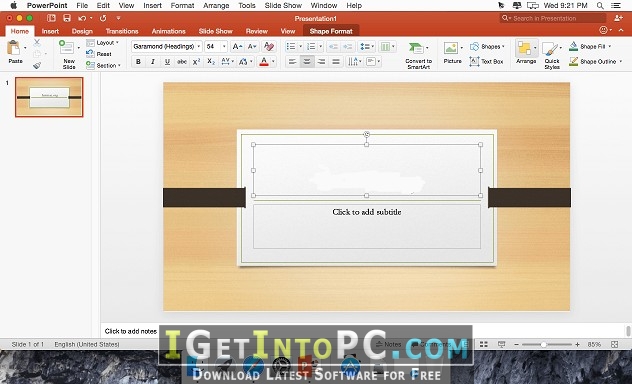This screenshot has width=632, height=384.
Task: Decrease font size with the A down icon
Action: click(x=252, y=47)
